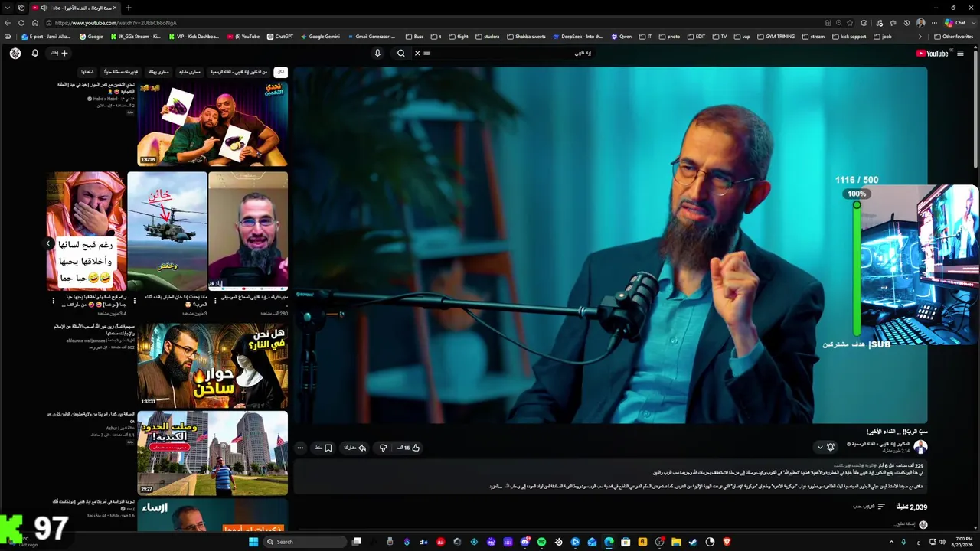
Task: Expand the video description box
Action: [610, 476]
